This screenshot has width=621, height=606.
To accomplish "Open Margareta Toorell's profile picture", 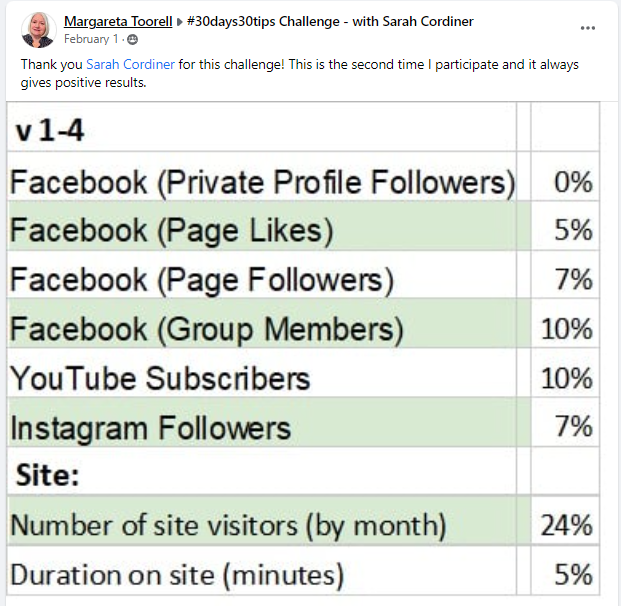I will pos(38,30).
